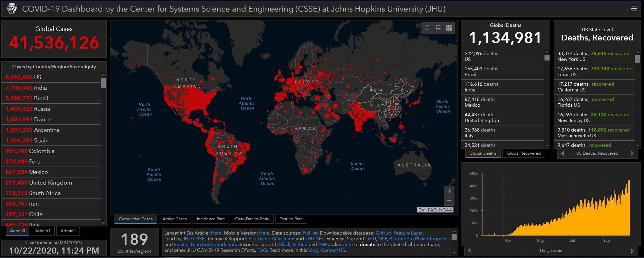
Task: Zoom in on the map with plus
Action: tap(449, 191)
